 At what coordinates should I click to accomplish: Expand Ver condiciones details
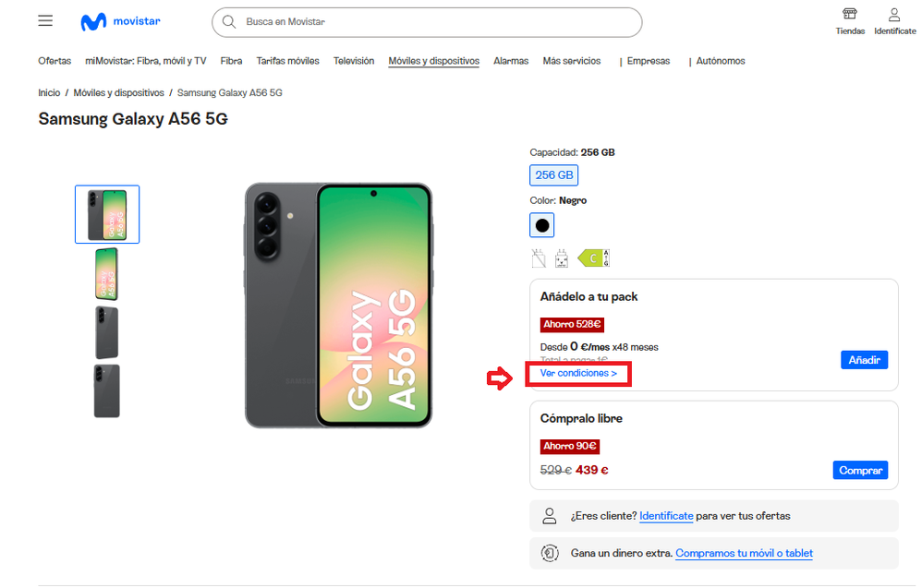[578, 373]
